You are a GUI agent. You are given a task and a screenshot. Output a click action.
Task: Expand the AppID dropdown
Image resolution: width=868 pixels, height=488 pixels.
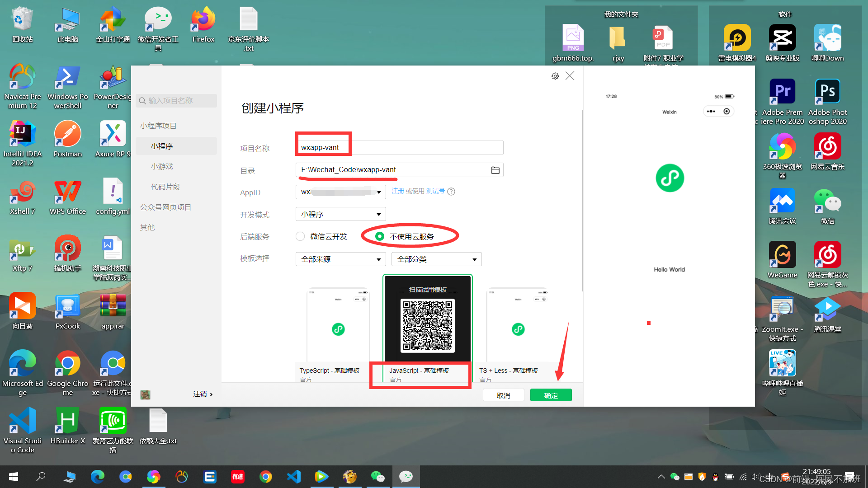379,192
